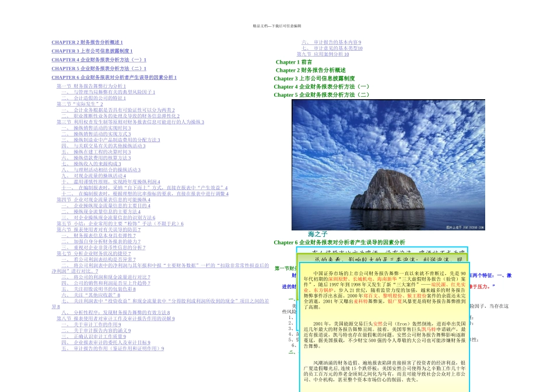554x392 pixels.
Task: Click the green Chapter 3 上市公司信息披露制度 heading
Action: tap(314, 79)
